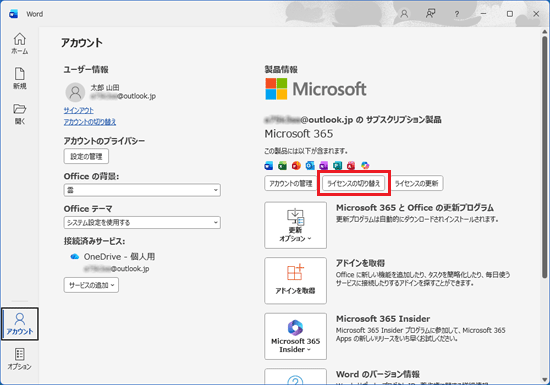Image resolution: width=550 pixels, height=385 pixels.
Task: Click the ライセンスの更新 button
Action: click(x=417, y=183)
